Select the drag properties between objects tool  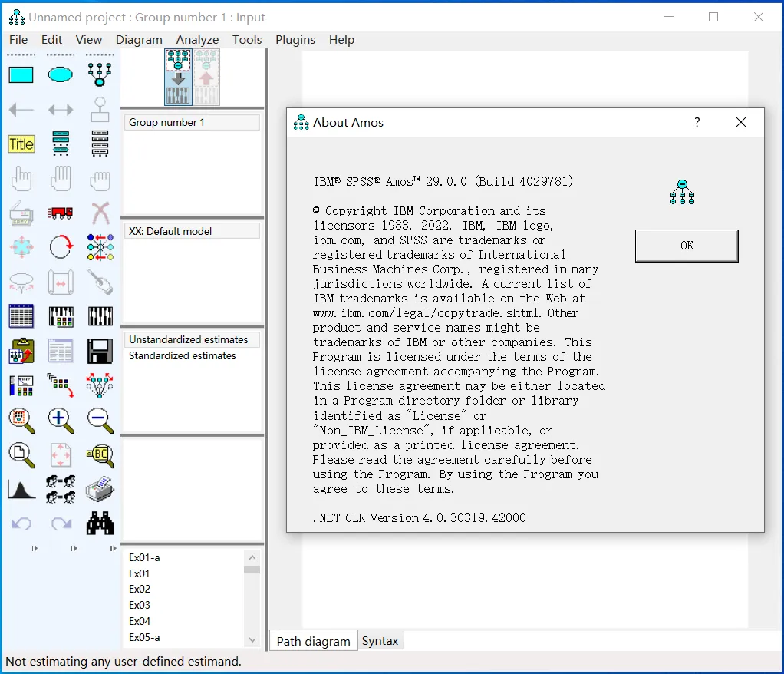click(61, 385)
